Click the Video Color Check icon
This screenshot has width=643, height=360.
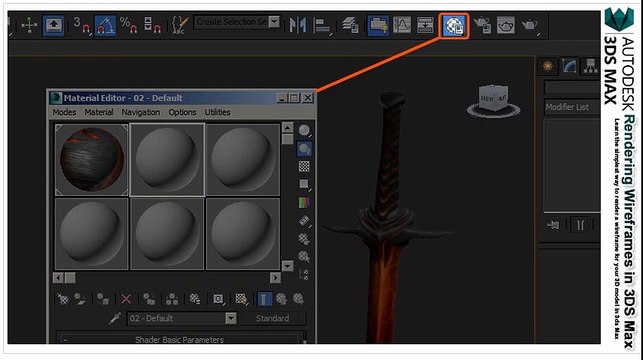[x=304, y=202]
